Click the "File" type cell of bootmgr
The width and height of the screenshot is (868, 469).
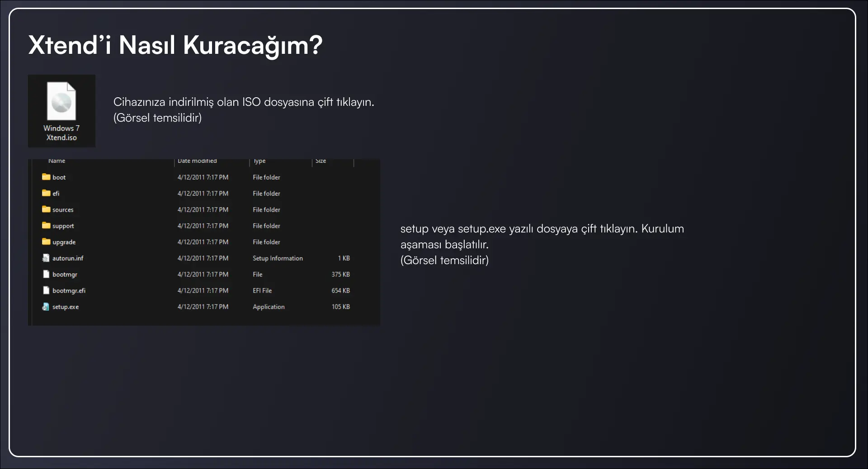(x=257, y=275)
